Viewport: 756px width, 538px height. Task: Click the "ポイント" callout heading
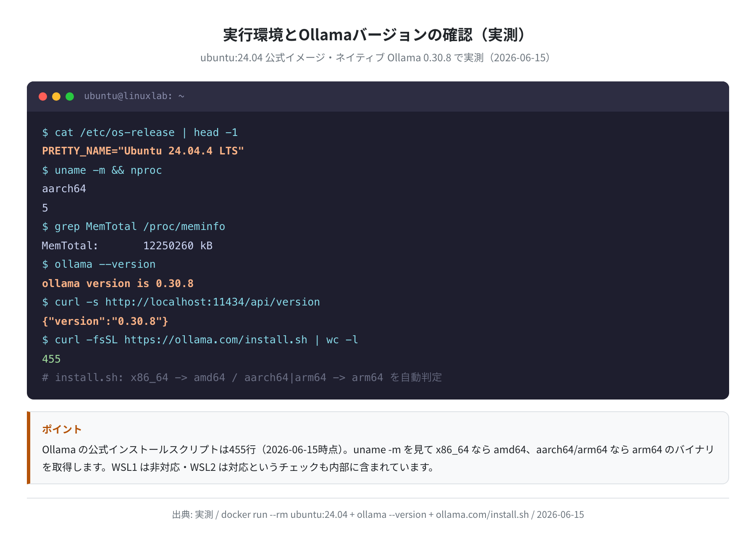(62, 429)
